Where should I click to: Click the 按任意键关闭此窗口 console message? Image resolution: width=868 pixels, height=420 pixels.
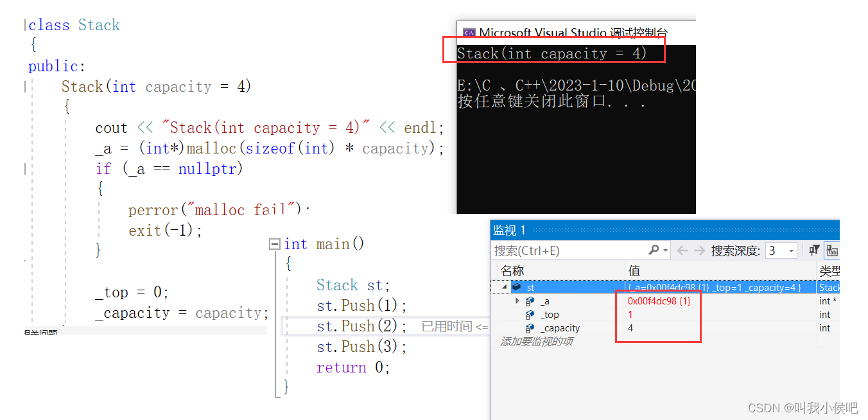point(551,101)
